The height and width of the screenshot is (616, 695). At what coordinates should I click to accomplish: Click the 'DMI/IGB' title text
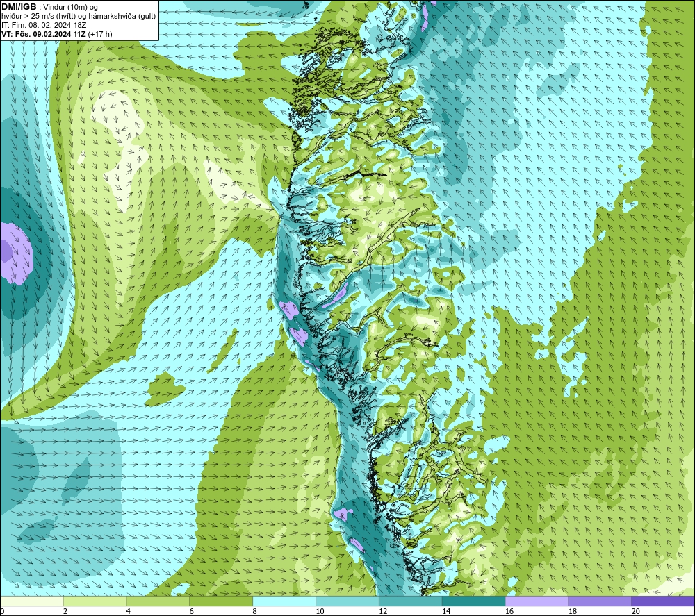click(x=19, y=7)
